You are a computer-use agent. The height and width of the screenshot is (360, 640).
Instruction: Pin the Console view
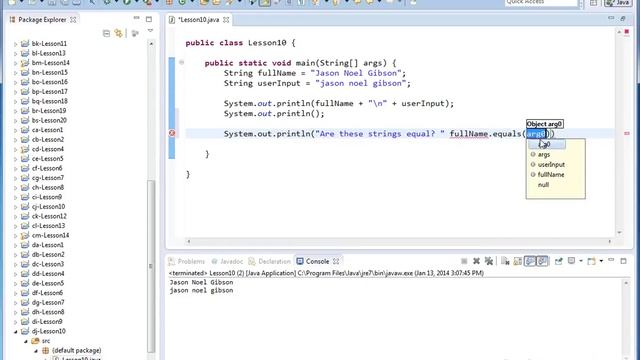pyautogui.click(x=559, y=261)
